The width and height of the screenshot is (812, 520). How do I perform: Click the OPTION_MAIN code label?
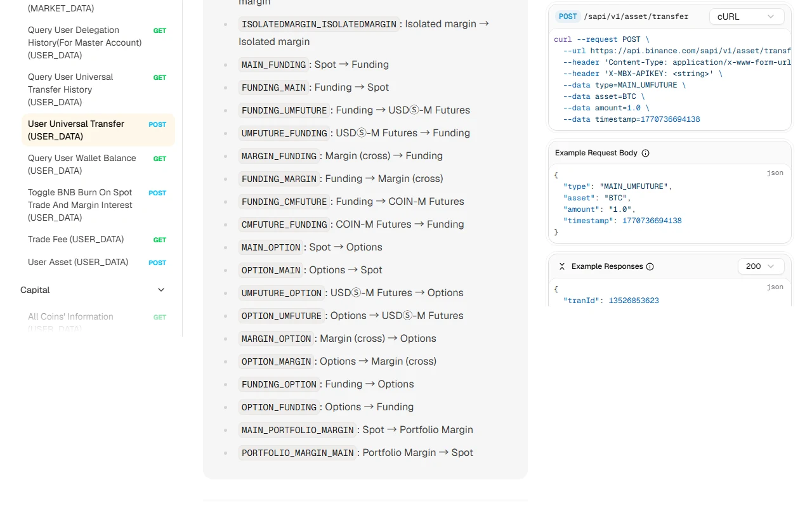271,270
